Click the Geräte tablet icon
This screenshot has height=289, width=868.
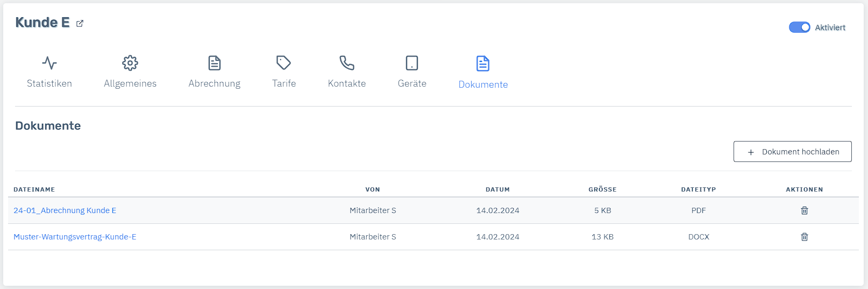coord(412,63)
